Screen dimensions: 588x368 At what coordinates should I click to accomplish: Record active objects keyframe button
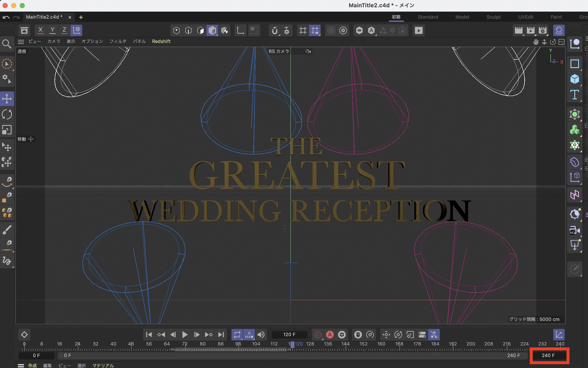(318, 335)
